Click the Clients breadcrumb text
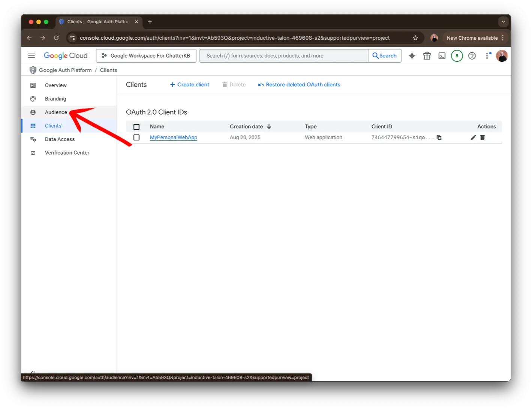The width and height of the screenshot is (532, 409). (108, 70)
